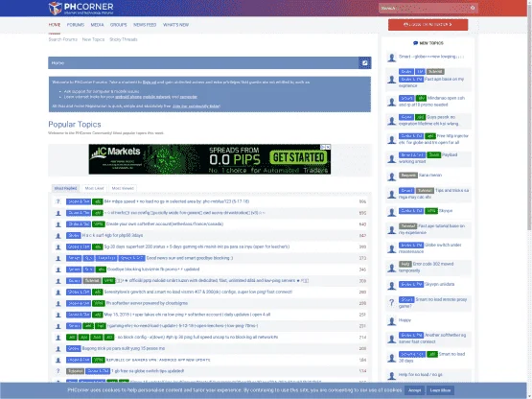The width and height of the screenshot is (532, 399).
Task: Switch to the Most Replied tab
Action: click(x=65, y=188)
